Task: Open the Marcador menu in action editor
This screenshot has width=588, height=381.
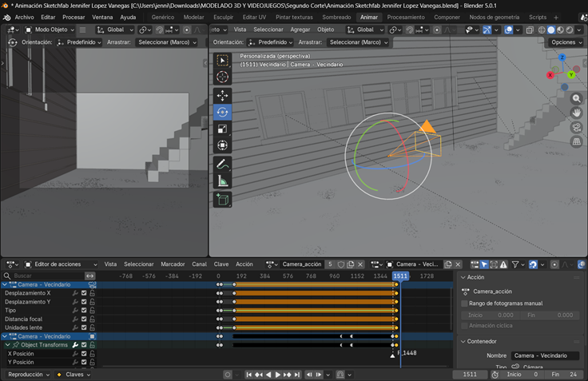Action: (x=173, y=264)
